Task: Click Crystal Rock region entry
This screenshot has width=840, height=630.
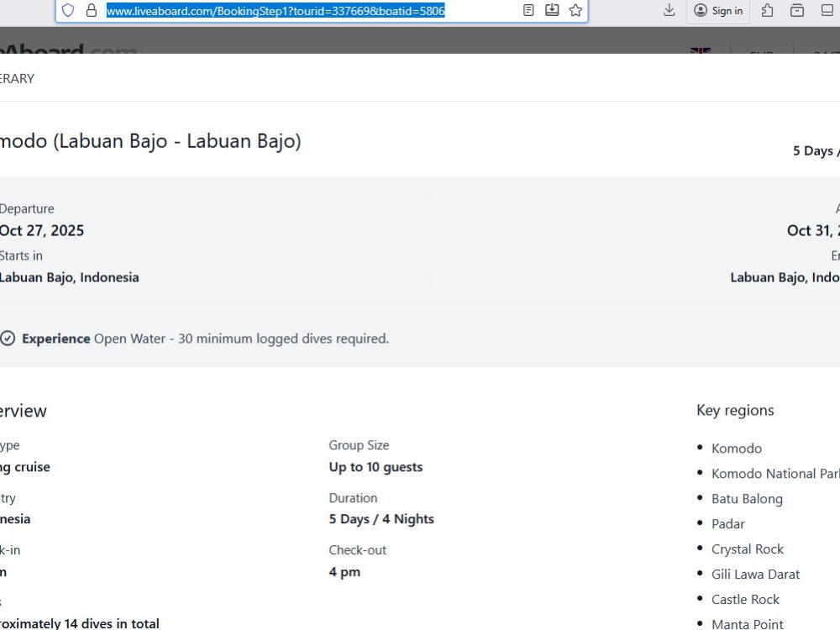Action: tap(748, 549)
